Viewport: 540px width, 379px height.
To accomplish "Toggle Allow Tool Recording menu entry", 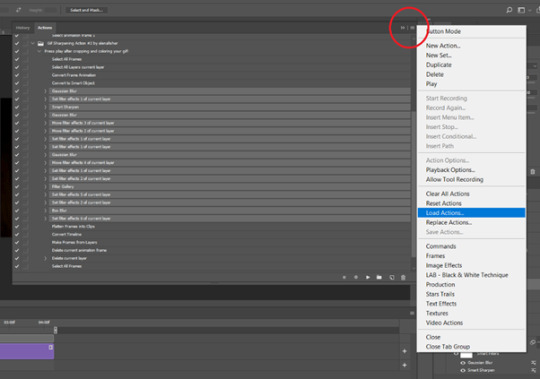I will click(471, 179).
